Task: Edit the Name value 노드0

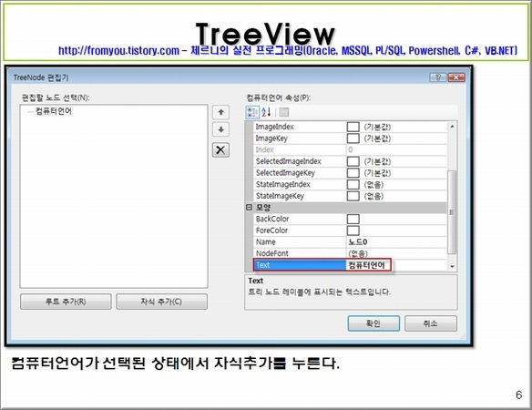Action: click(x=358, y=242)
